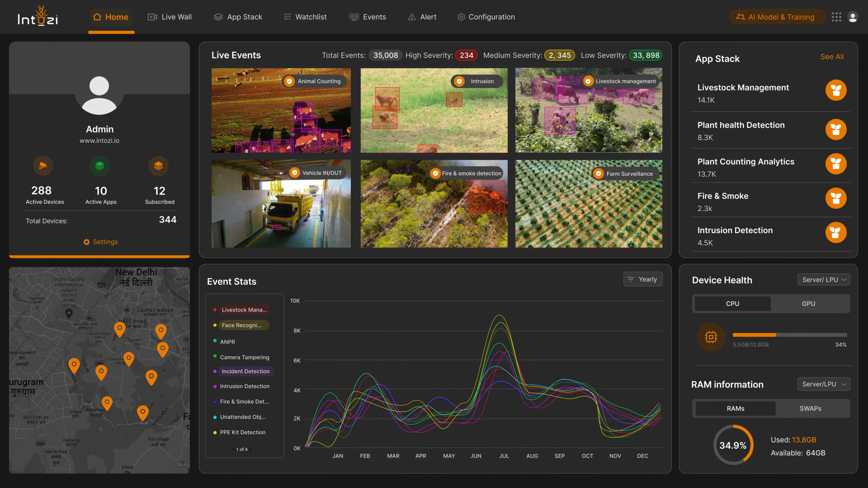This screenshot has height=488, width=868.
Task: Click the Vehicle IN/OUT check badge
Action: [x=295, y=173]
